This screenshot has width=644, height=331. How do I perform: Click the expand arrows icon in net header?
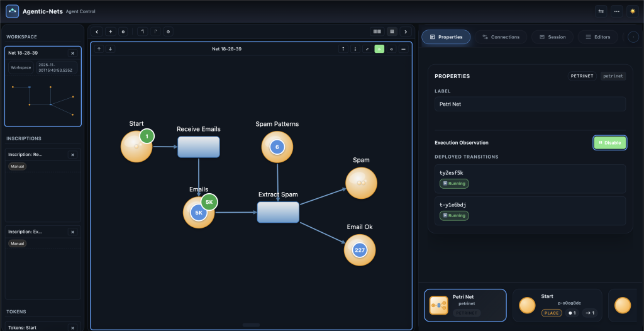pyautogui.click(x=367, y=48)
